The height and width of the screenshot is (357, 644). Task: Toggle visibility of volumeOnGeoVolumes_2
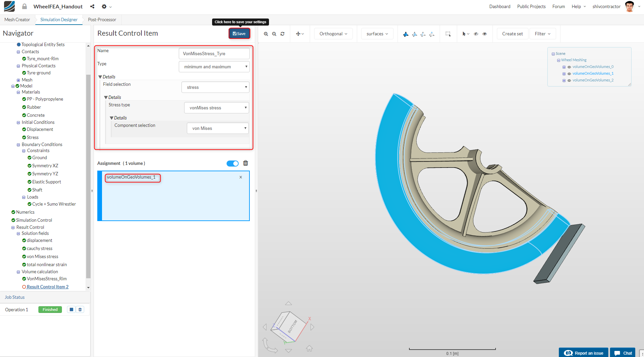(x=569, y=80)
